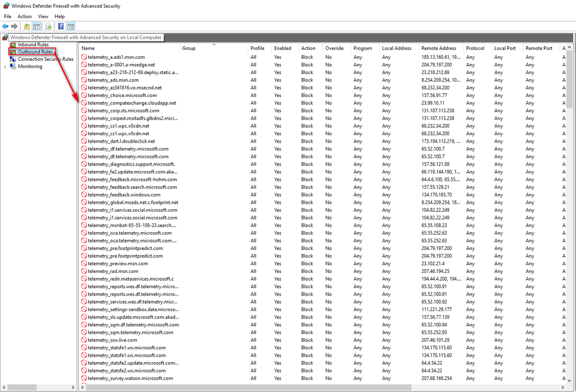
Task: Click the Forward arrow toolbar icon
Action: coord(14,26)
